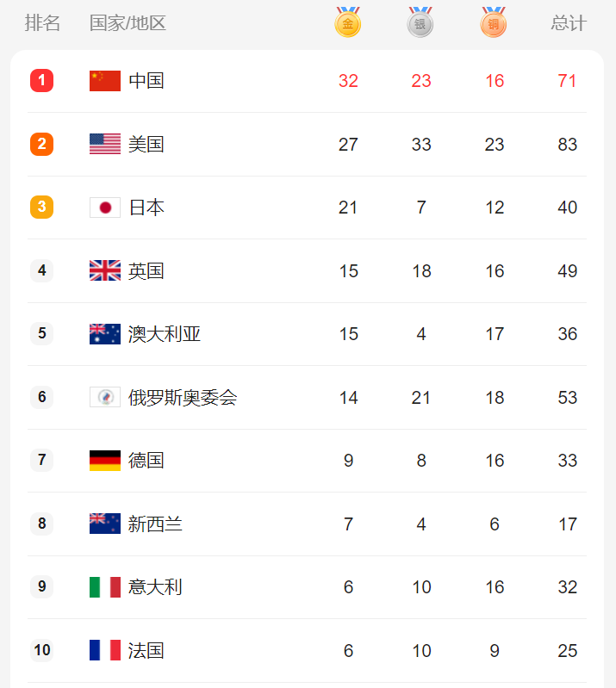Click the gold medal column icon
The image size is (616, 688).
coord(348,22)
